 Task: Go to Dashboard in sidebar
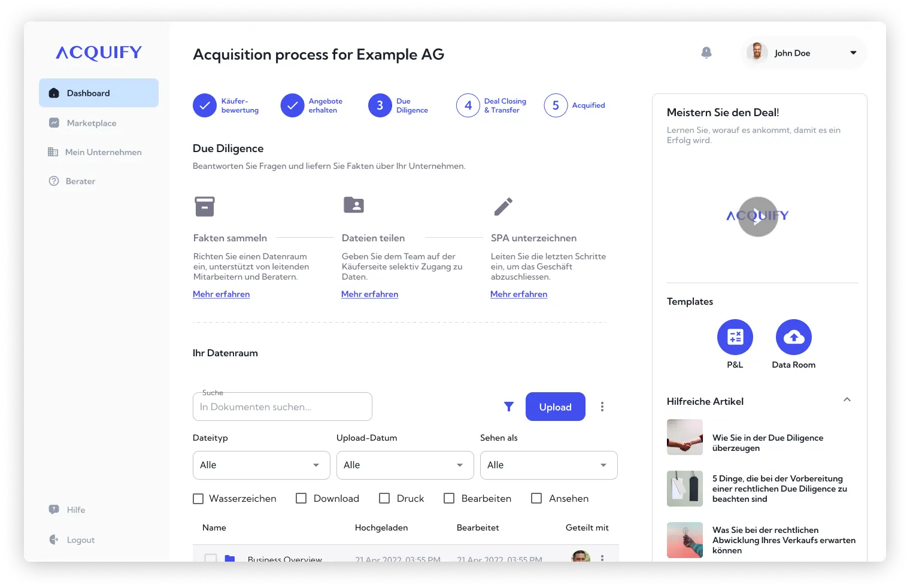tap(99, 93)
